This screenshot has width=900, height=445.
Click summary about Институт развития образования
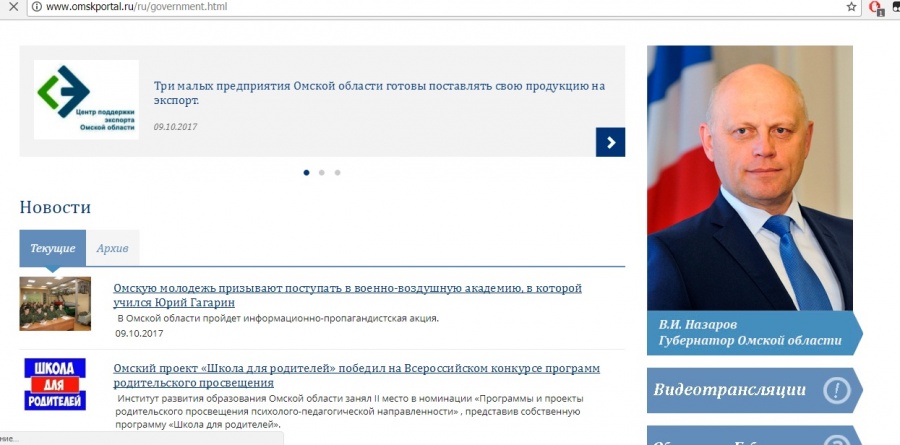[349, 412]
